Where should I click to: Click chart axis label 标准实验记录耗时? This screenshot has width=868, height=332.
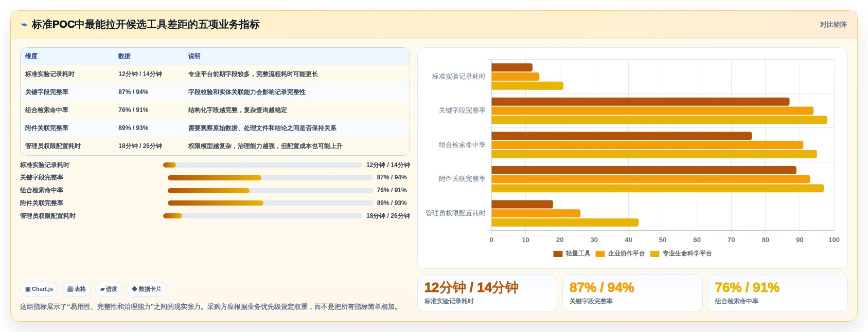[x=459, y=77]
